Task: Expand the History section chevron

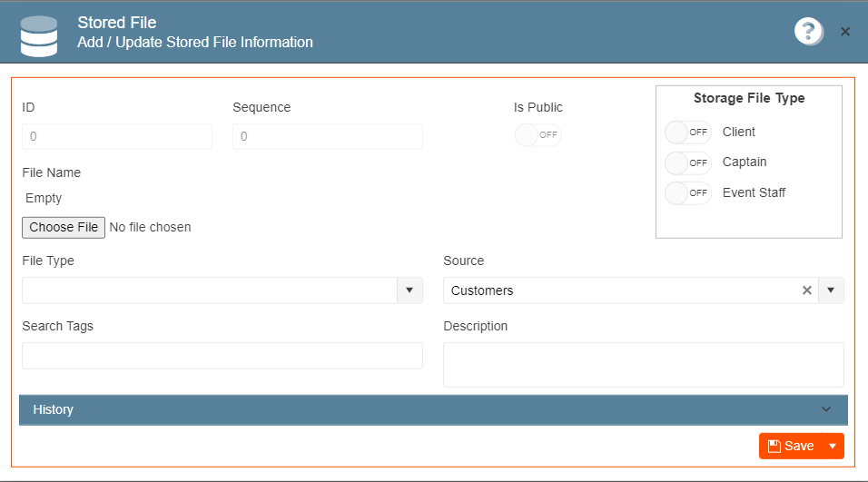Action: 826,409
